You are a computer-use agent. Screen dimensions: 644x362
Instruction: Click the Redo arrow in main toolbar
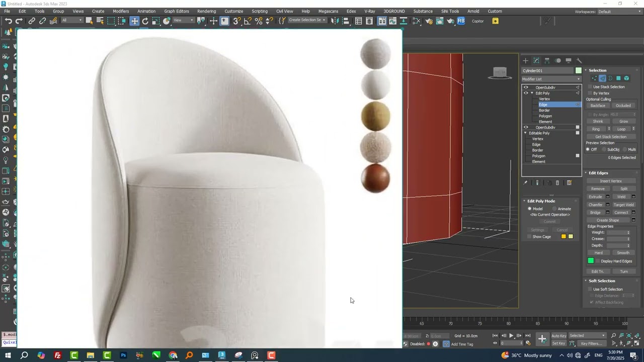[x=19, y=21]
